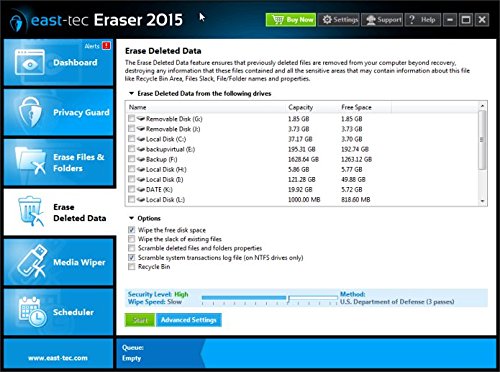Switch to the Dashboard tab

click(x=58, y=62)
